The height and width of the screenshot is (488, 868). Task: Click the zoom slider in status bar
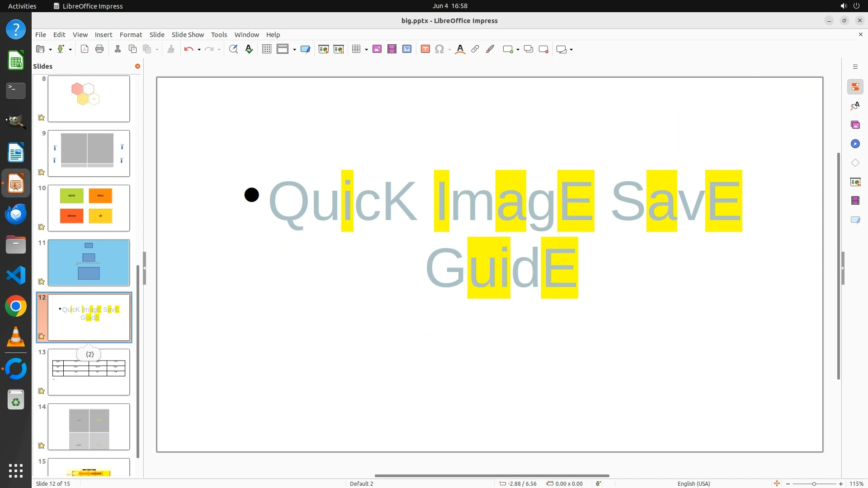(x=814, y=483)
